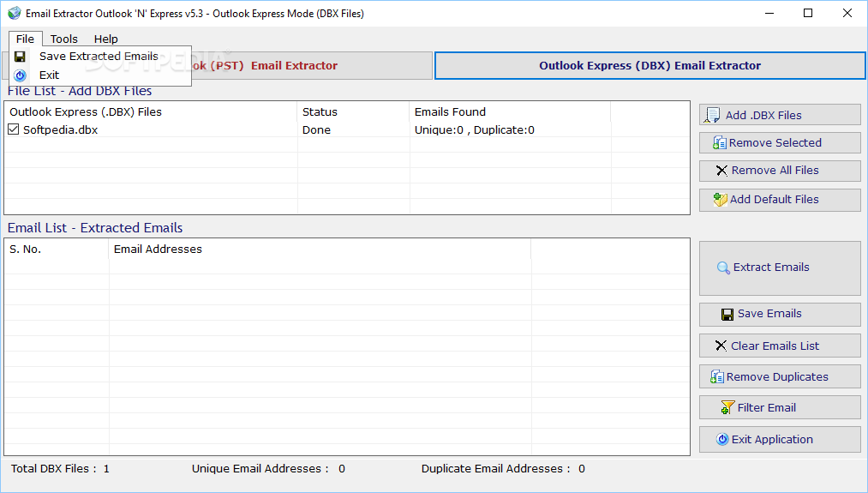Viewport: 868px width, 493px height.
Task: Click Unique Email Addresses status text
Action: (268, 469)
